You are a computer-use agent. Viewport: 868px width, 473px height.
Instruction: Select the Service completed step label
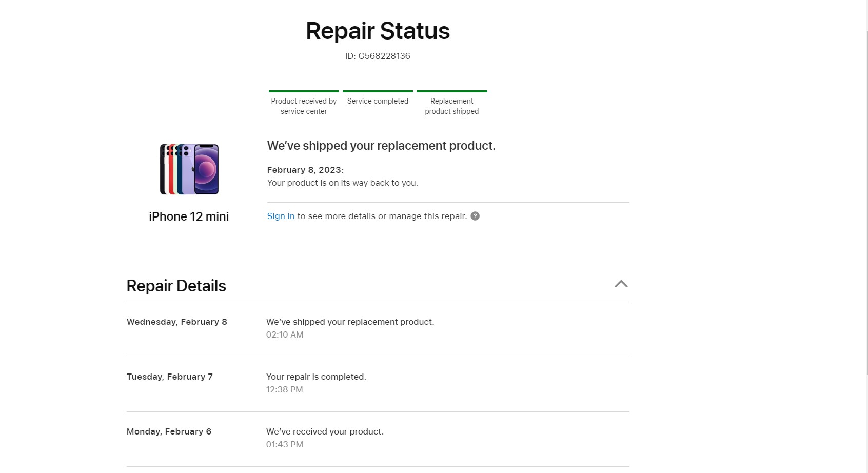378,101
